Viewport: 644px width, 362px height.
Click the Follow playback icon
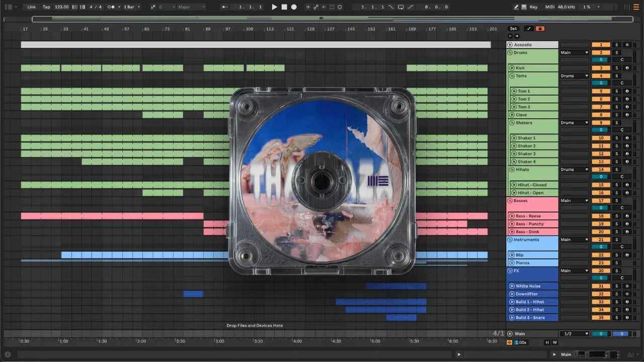tap(224, 7)
